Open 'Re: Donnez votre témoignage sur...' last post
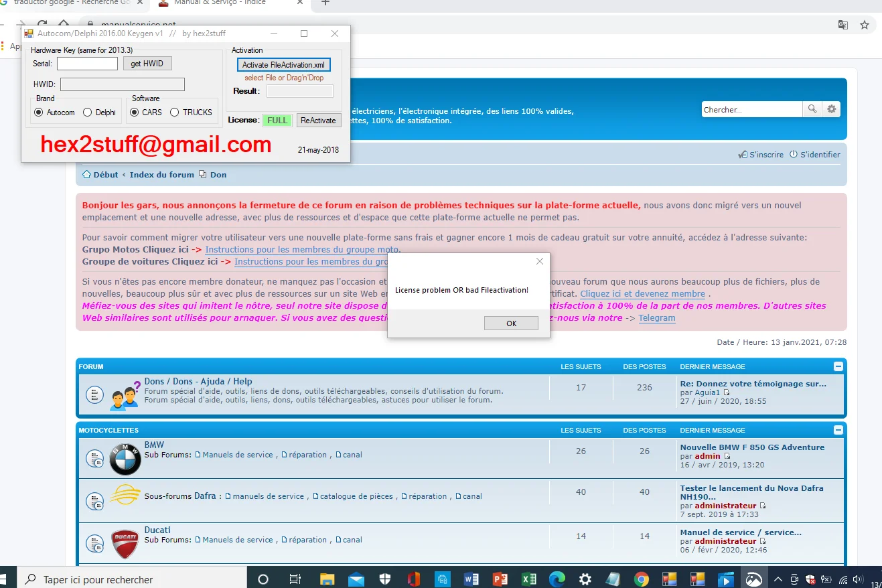 (x=753, y=384)
